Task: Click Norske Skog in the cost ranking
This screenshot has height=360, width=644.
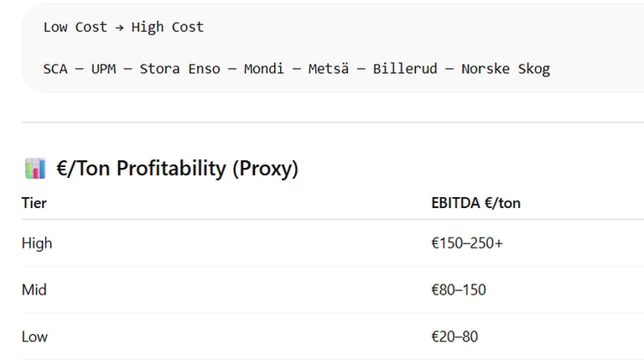Action: (506, 68)
